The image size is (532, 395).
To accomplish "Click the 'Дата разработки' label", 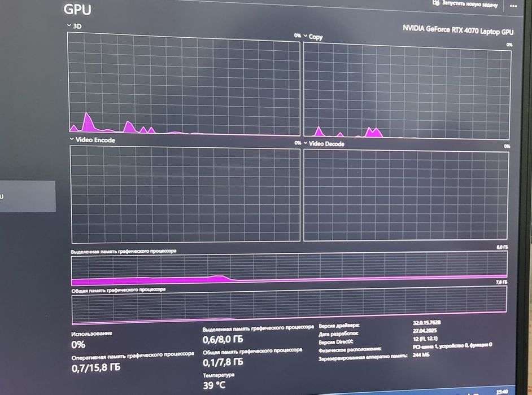I will 338,334.
